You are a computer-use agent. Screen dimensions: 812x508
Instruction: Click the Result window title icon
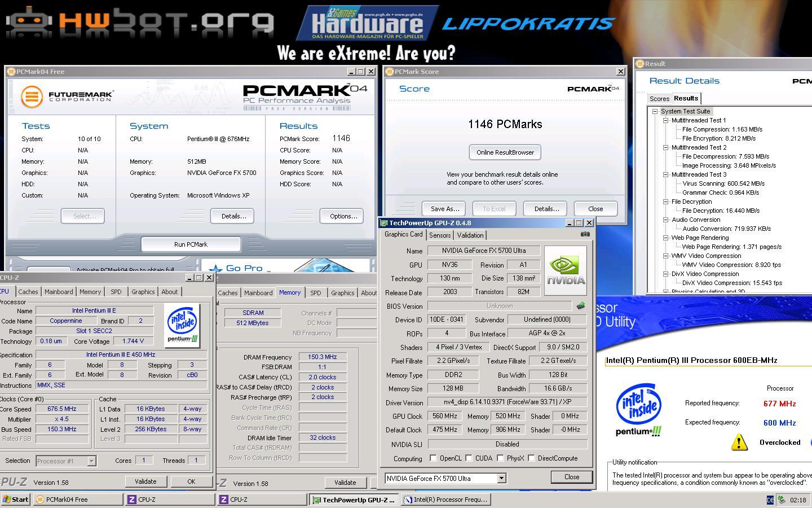pyautogui.click(x=640, y=64)
